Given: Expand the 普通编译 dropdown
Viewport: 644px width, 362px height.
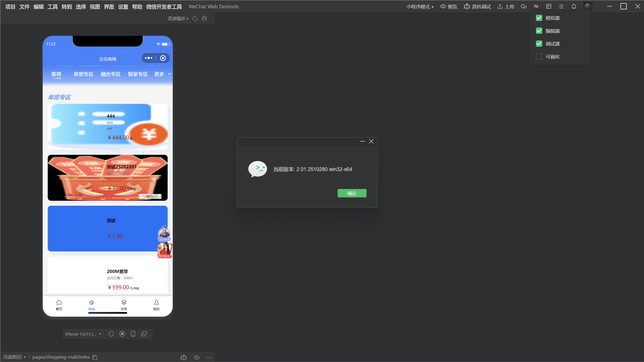Looking at the screenshot, I should click(178, 19).
